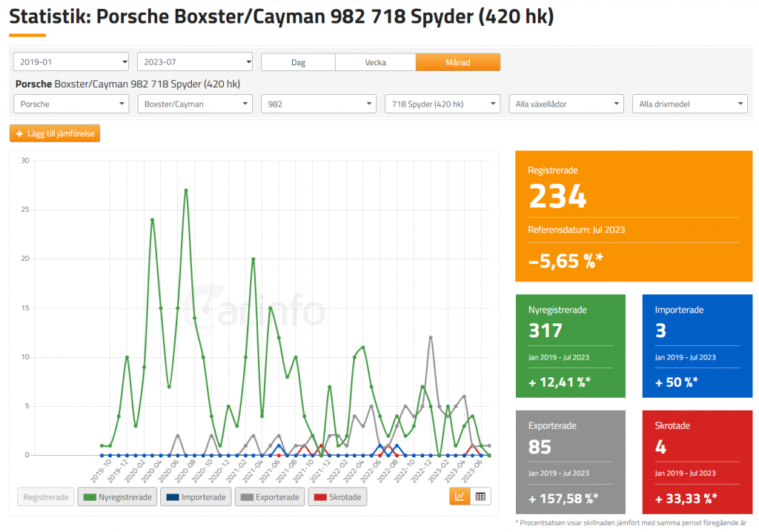The width and height of the screenshot is (759, 532).
Task: Select the Vecka interval tab
Action: coord(375,62)
